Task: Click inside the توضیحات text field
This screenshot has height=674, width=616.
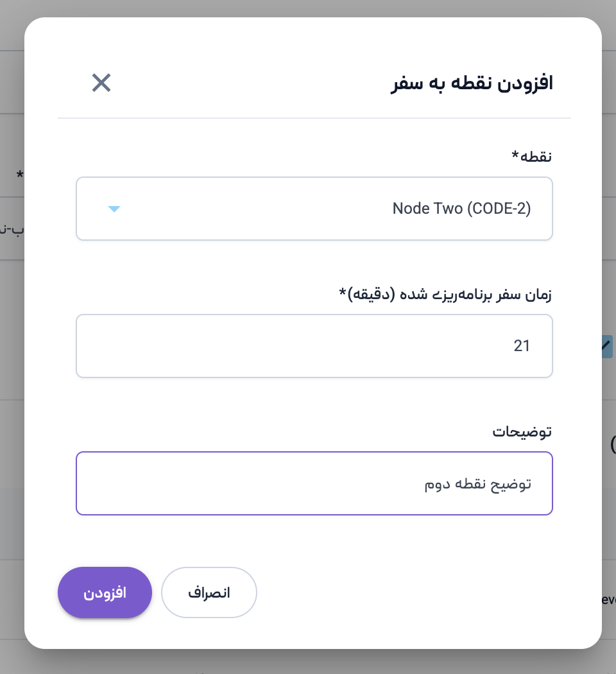Action: (314, 483)
